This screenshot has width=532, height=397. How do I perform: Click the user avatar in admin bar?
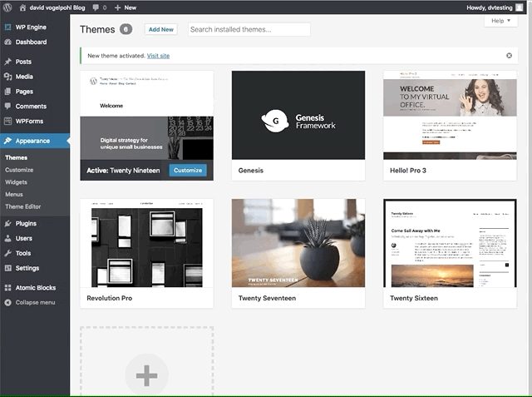tap(519, 7)
